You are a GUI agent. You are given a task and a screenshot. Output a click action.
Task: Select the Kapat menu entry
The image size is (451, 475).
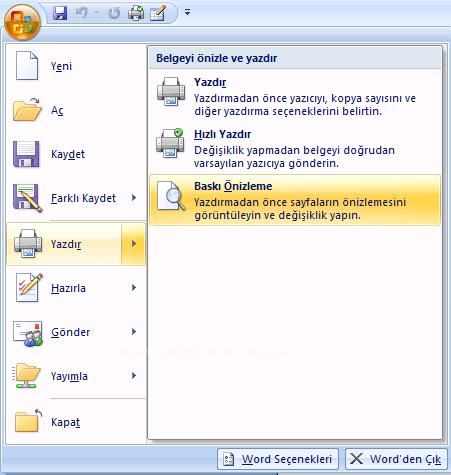point(65,422)
